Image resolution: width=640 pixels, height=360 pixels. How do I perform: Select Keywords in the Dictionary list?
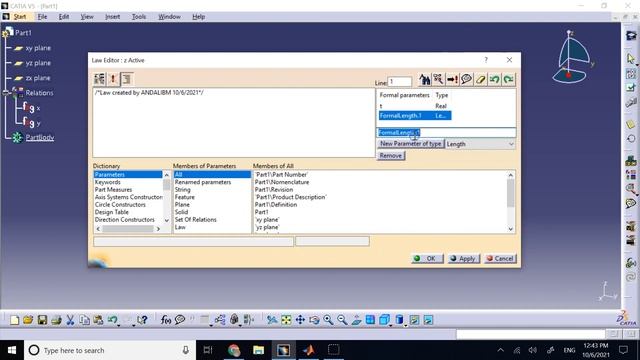pyautogui.click(x=108, y=182)
